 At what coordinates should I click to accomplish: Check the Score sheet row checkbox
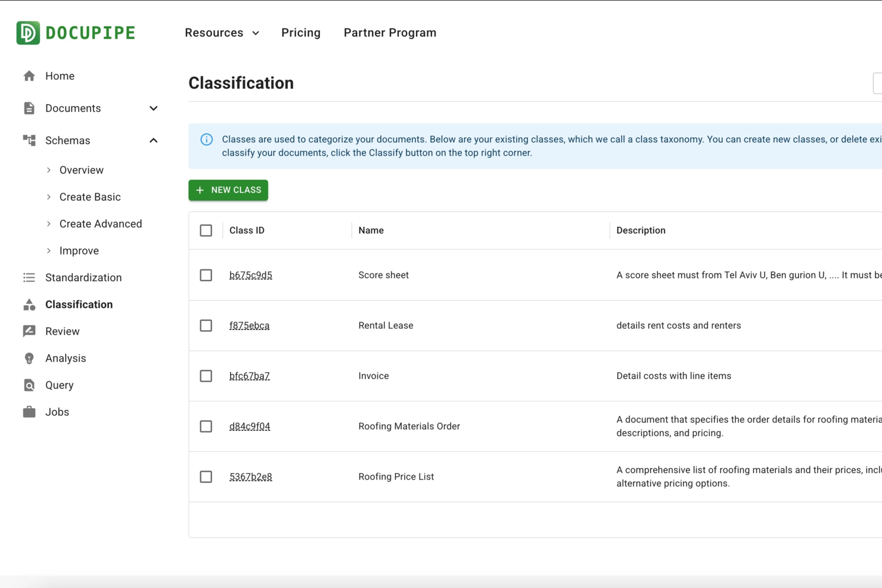coord(206,275)
